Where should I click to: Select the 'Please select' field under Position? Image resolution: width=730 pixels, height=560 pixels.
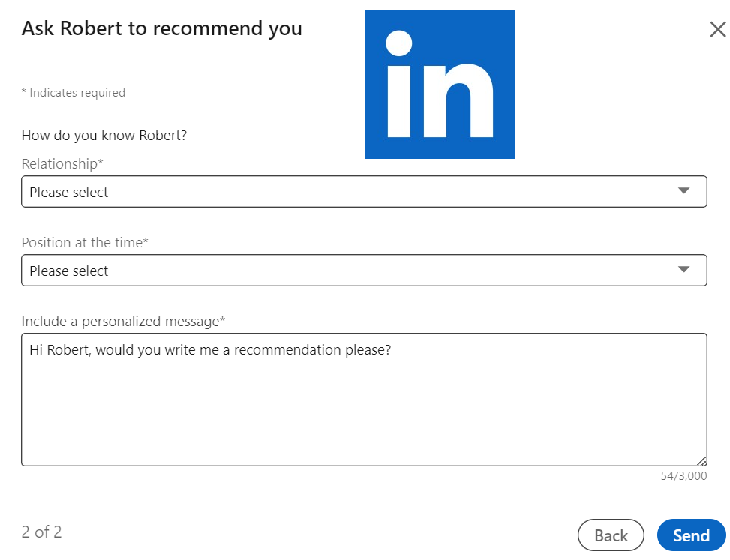click(x=68, y=271)
